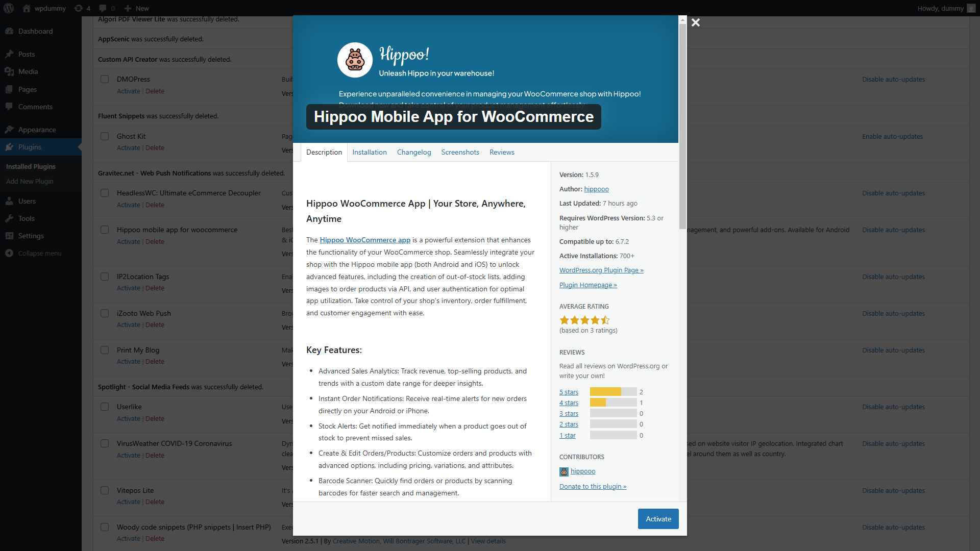The height and width of the screenshot is (551, 980).
Task: Click the 2 stars reviews link
Action: 569,424
